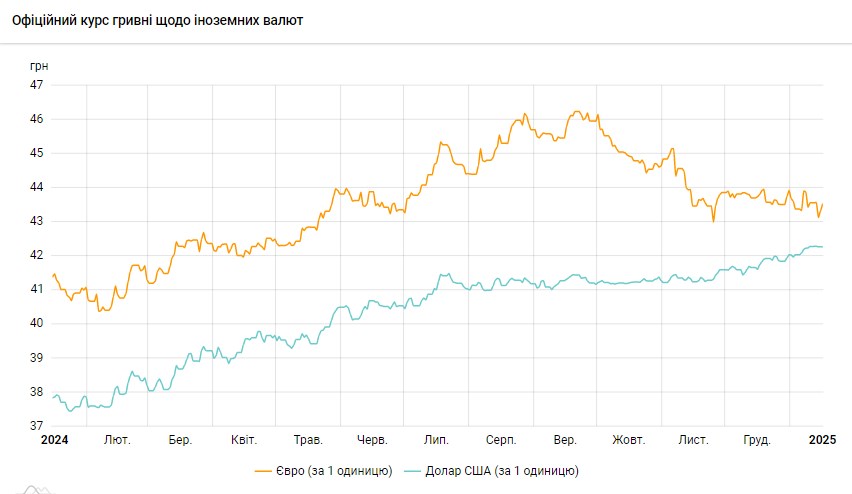This screenshot has height=494, width=852.
Task: Click the Груд. month label
Action: coord(757,440)
